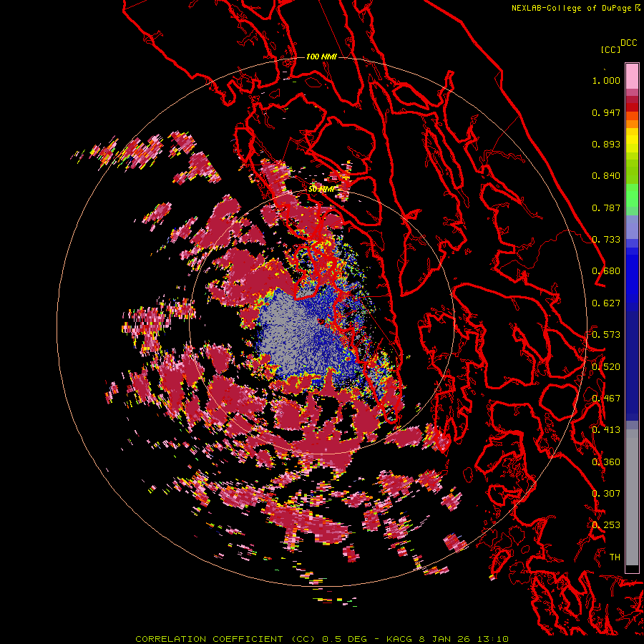644x644 pixels.
Task: Click the Correlation Coefficient caption at bottom
Action: (x=322, y=639)
